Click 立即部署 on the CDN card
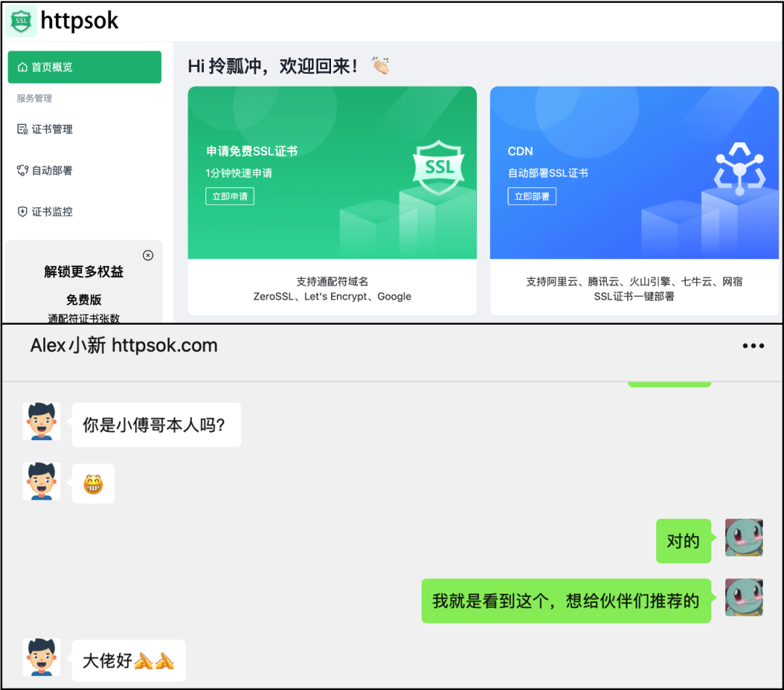Viewport: 784px width, 690px height. 531,196
